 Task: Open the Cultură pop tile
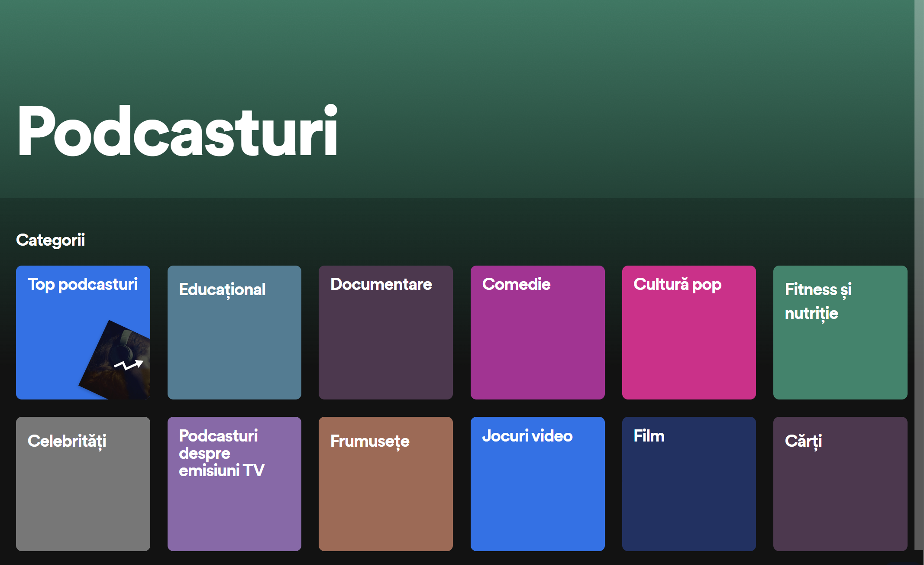[x=688, y=332]
